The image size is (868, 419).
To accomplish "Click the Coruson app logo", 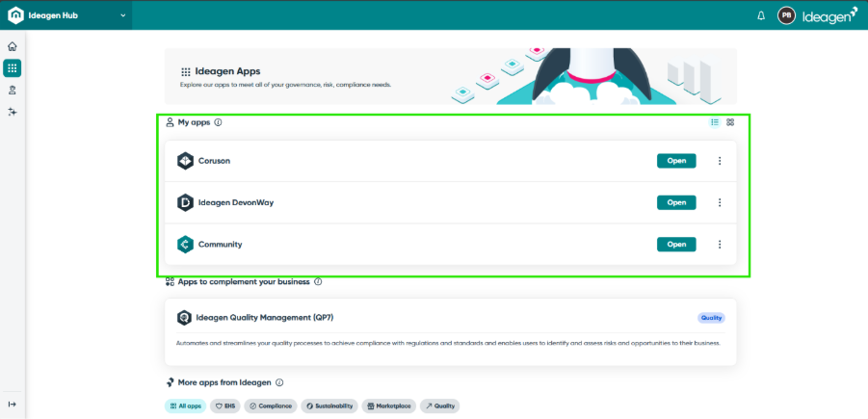I will tap(185, 161).
